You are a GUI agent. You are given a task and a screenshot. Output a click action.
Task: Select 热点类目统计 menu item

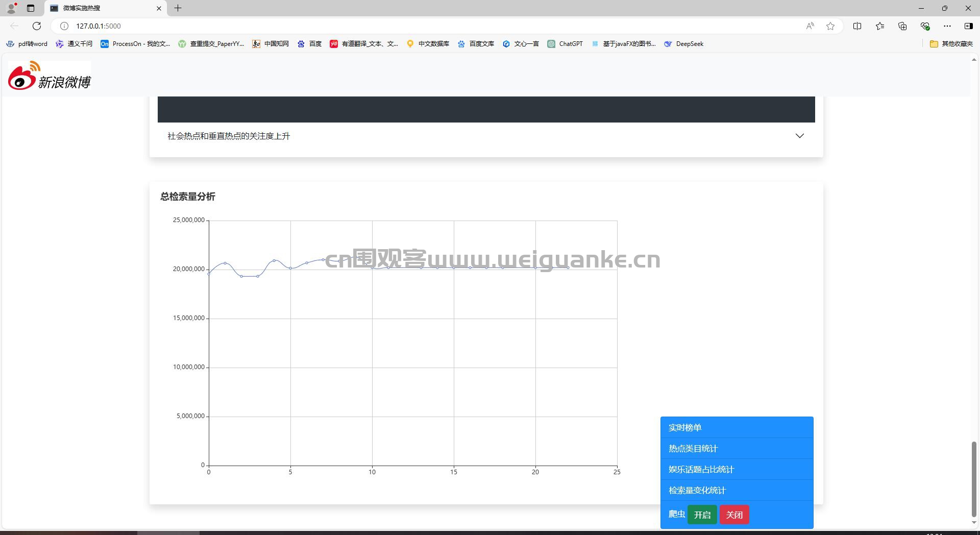pyautogui.click(x=737, y=448)
